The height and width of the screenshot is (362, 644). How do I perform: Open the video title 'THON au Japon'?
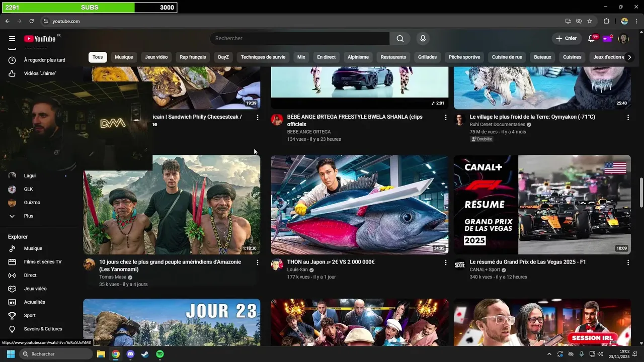(331, 262)
